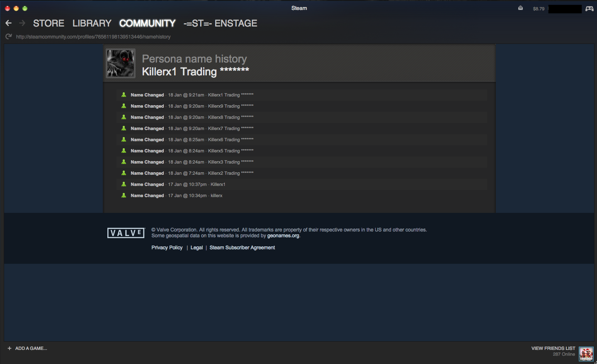The image size is (597, 364).
Task: Click the wallet balance $8.79
Action: click(539, 9)
